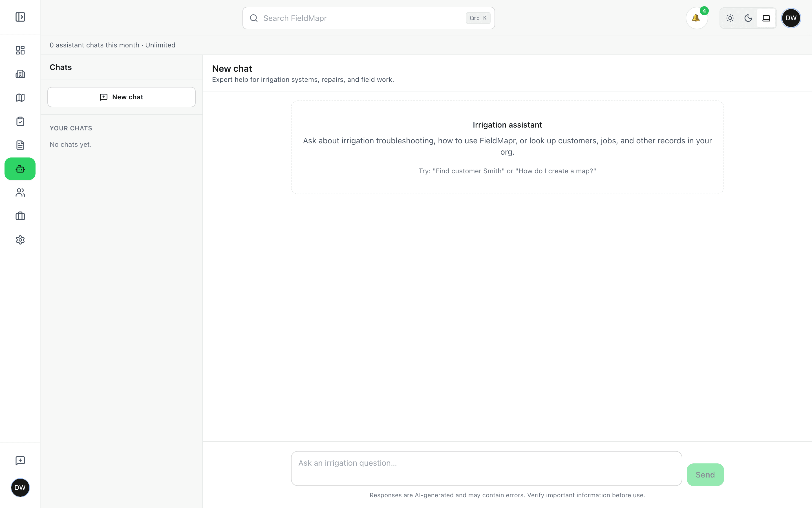Viewport: 812px width, 508px height.
Task: Open the Dashboard grid icon in sidebar
Action: 20,50
